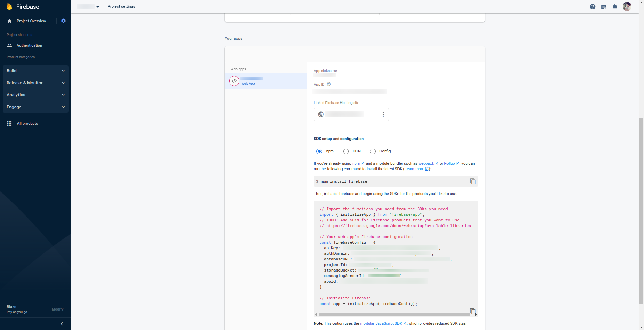
Task: Expand the Engage category
Action: click(x=35, y=107)
